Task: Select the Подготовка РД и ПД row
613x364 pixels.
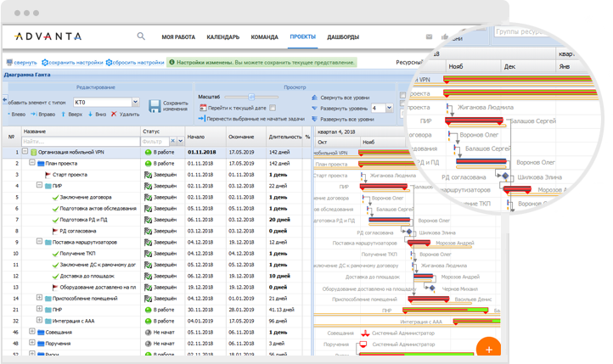Action: point(156,220)
